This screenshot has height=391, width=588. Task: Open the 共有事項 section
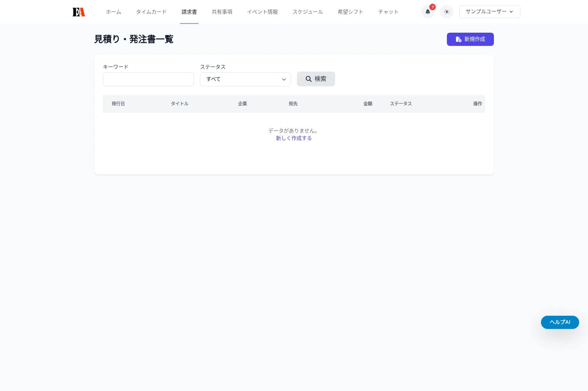pos(222,11)
